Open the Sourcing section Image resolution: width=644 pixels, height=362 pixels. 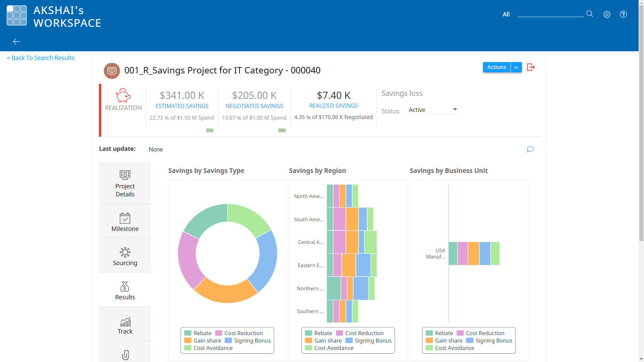125,255
